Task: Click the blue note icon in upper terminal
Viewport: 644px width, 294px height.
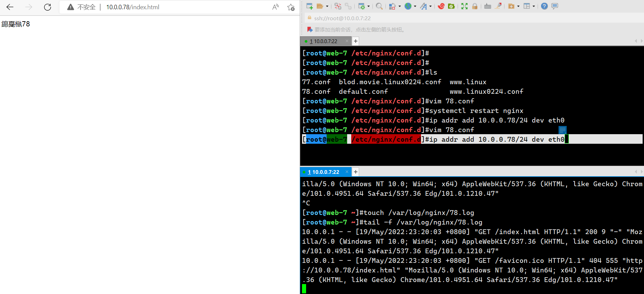Action: point(563,130)
